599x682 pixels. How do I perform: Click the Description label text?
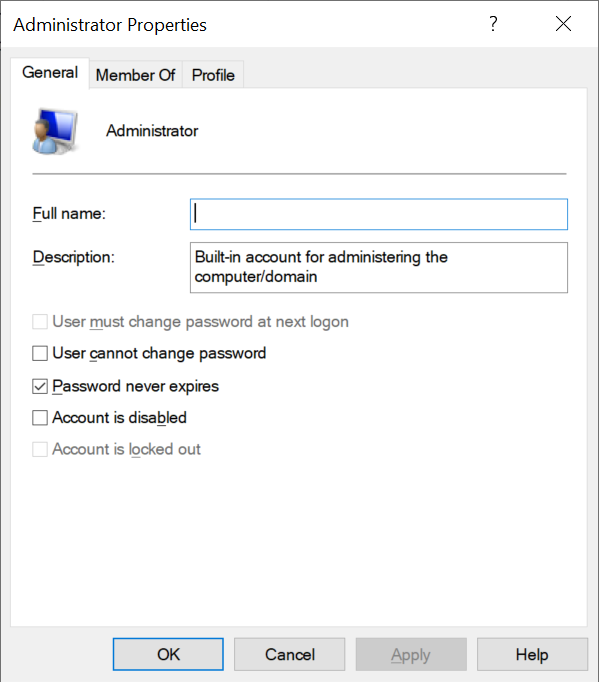(74, 257)
